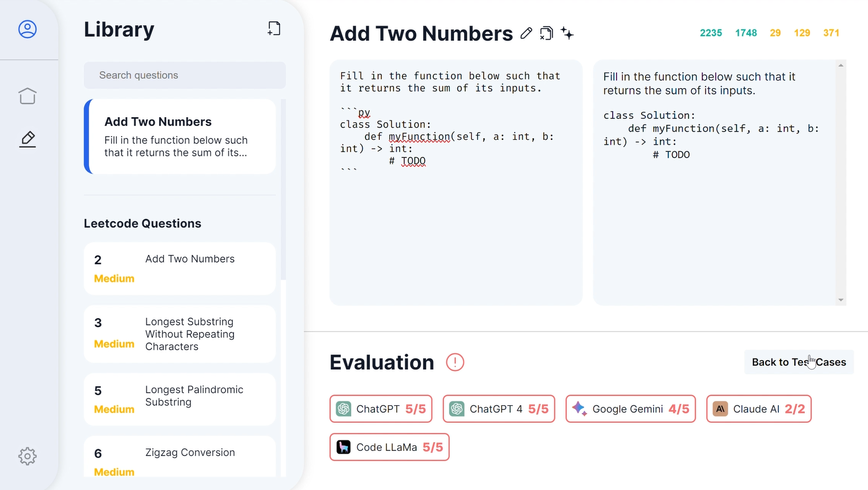Click the Search questions field
868x490 pixels.
(x=185, y=75)
